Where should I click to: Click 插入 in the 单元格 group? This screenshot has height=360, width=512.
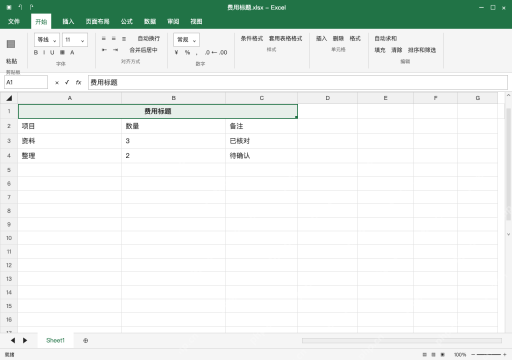pos(321,39)
